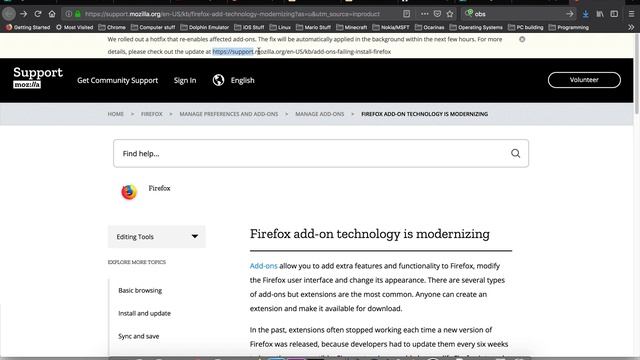640x360 pixels.
Task: Click Sign In in the header
Action: coord(185,80)
